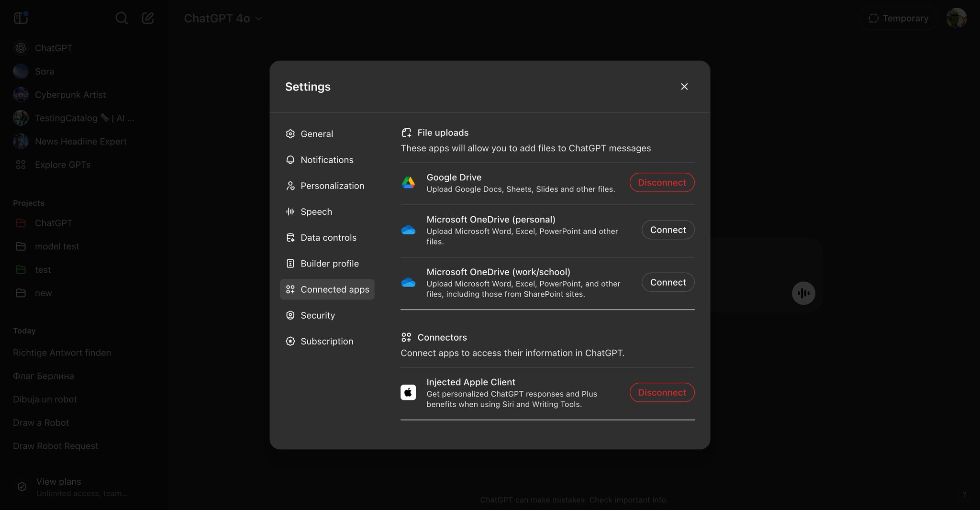The width and height of the screenshot is (980, 510).
Task: Click the Explore GPTs grid icon
Action: [x=21, y=165]
